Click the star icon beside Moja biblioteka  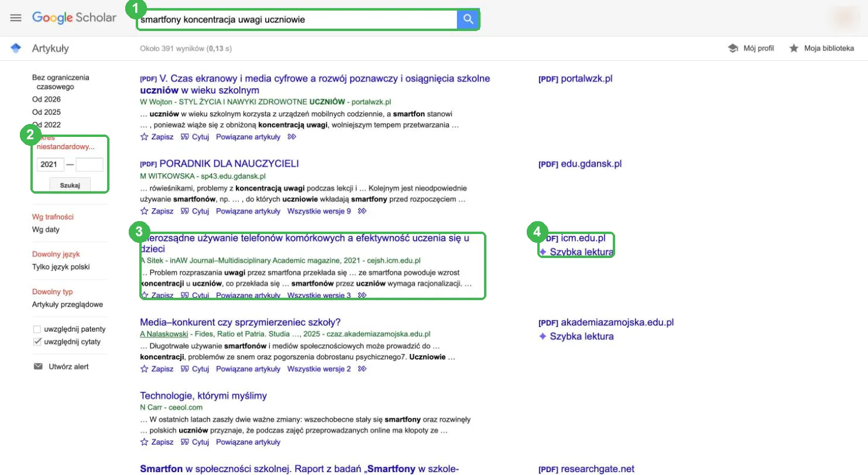(x=794, y=48)
